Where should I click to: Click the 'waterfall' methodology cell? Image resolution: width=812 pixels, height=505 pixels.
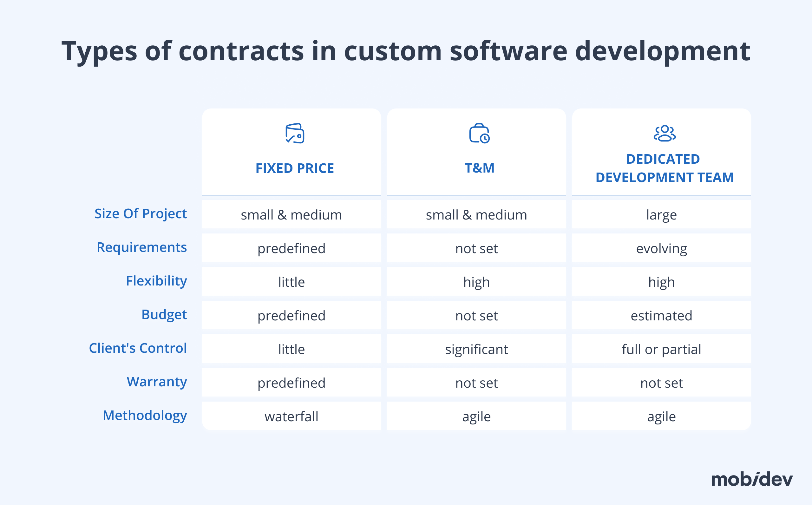[x=291, y=416]
